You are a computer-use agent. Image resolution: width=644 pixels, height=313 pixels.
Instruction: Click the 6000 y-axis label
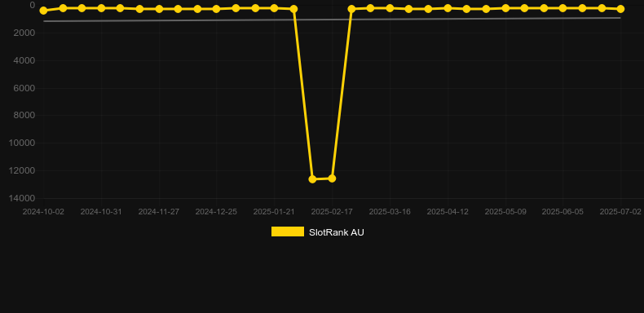pyautogui.click(x=24, y=88)
